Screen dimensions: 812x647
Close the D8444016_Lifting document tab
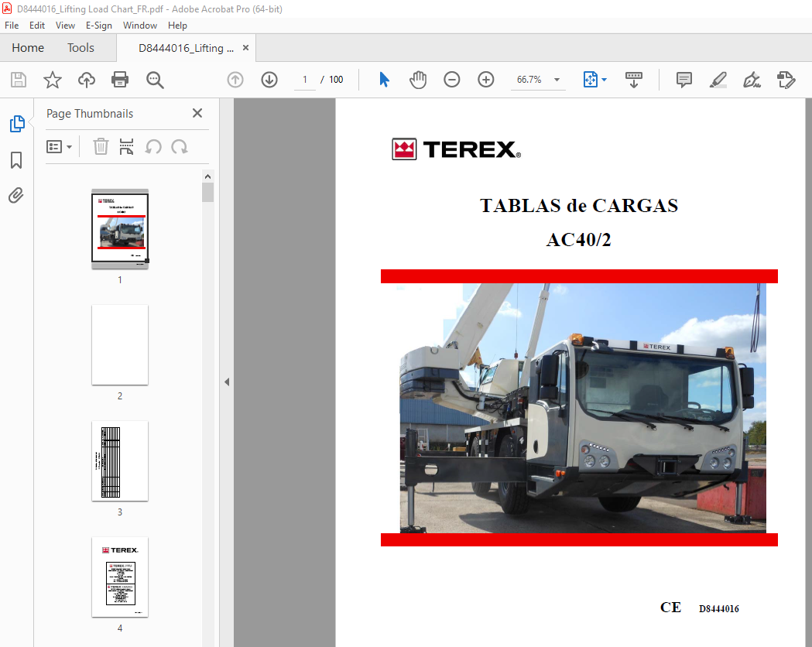(245, 48)
